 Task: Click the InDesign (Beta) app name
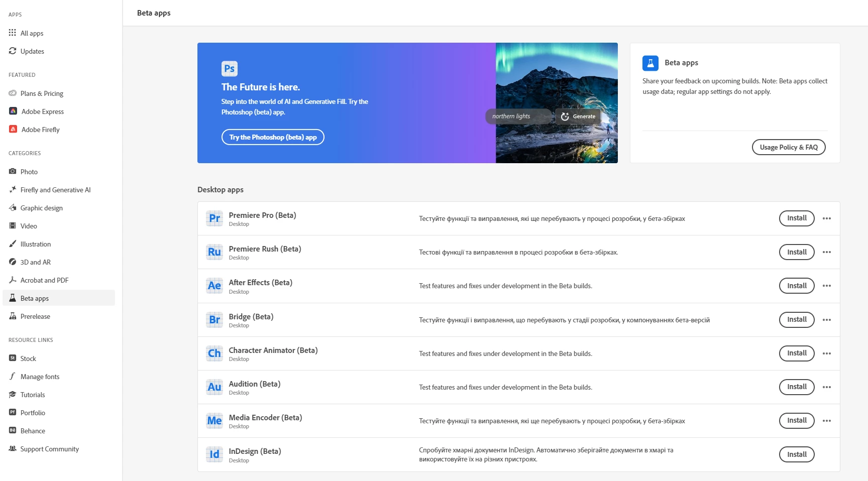click(255, 451)
